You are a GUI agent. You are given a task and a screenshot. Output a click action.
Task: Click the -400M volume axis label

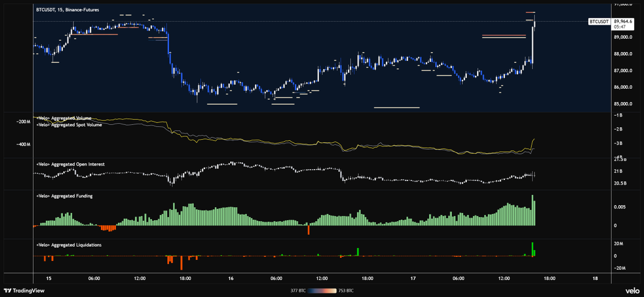[24, 144]
